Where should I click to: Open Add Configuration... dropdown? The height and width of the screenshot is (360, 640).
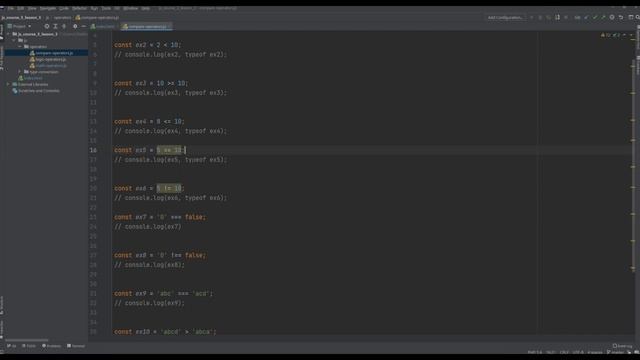(505, 18)
